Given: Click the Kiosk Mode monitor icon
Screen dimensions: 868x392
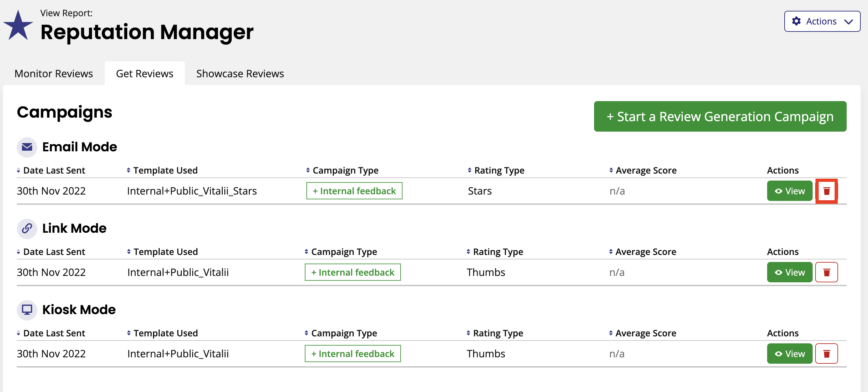Looking at the screenshot, I should (27, 310).
